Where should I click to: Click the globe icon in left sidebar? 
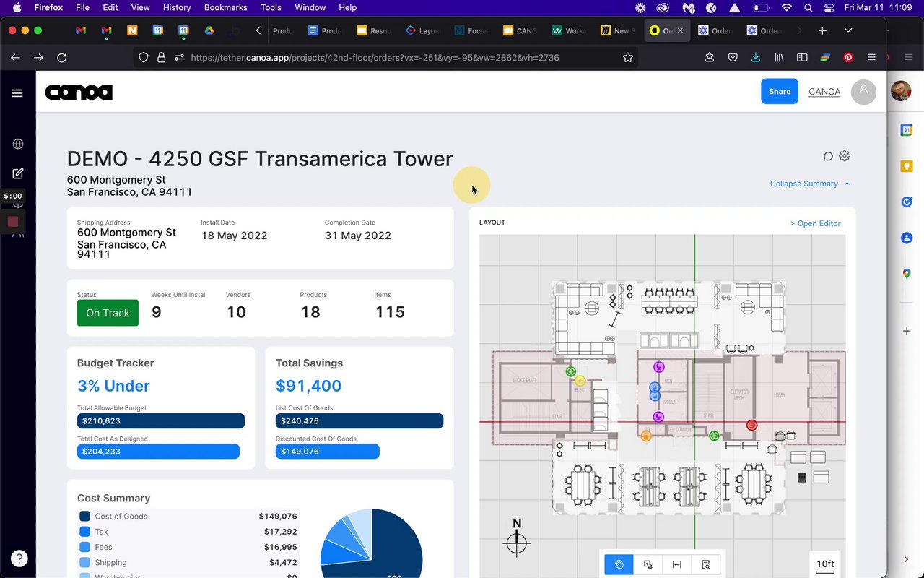click(x=18, y=144)
